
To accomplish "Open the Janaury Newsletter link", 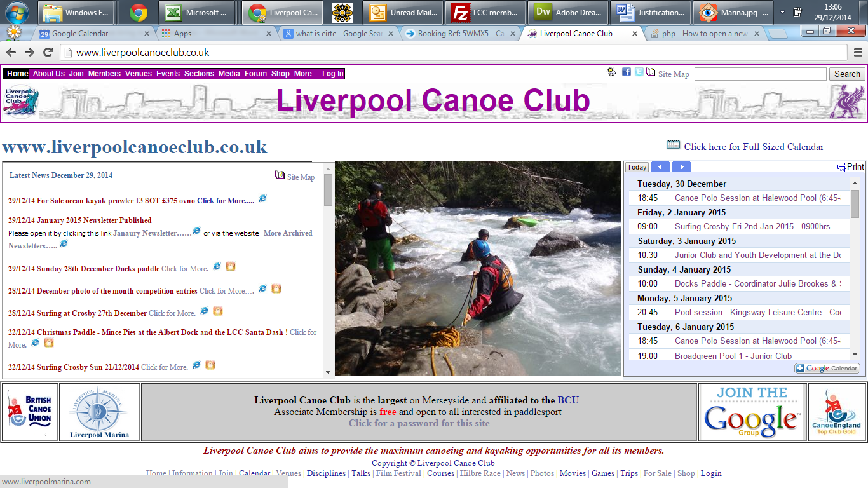I will [153, 233].
